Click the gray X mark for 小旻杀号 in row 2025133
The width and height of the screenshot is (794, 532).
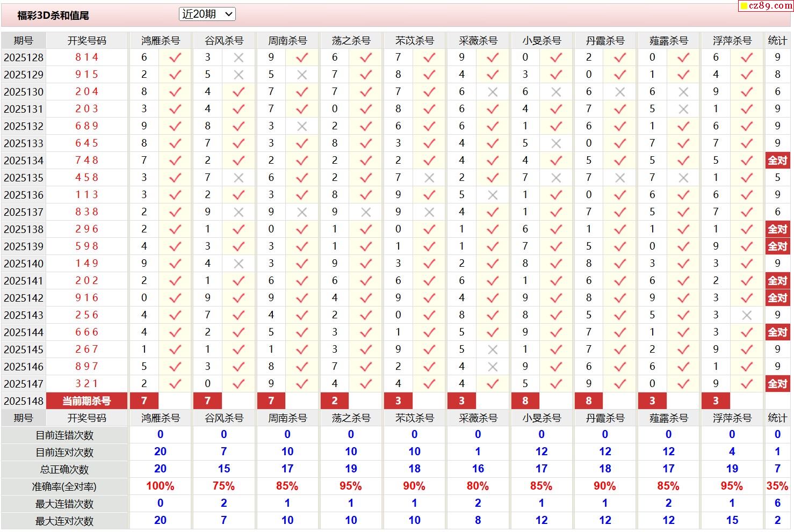coord(556,143)
